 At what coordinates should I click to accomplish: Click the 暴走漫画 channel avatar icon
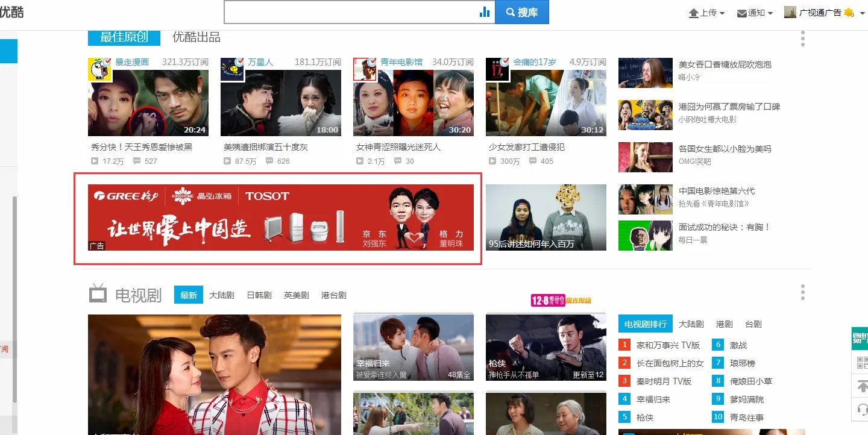pyautogui.click(x=99, y=69)
